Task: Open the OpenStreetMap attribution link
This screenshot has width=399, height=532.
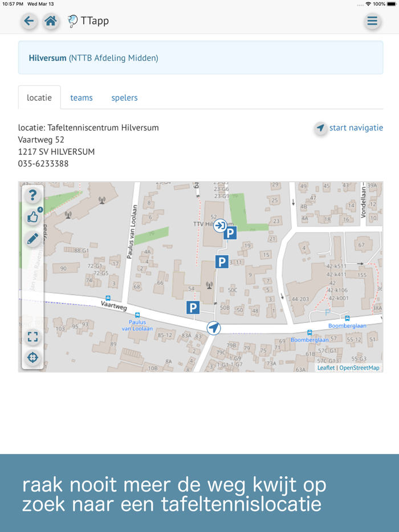Action: coord(359,368)
